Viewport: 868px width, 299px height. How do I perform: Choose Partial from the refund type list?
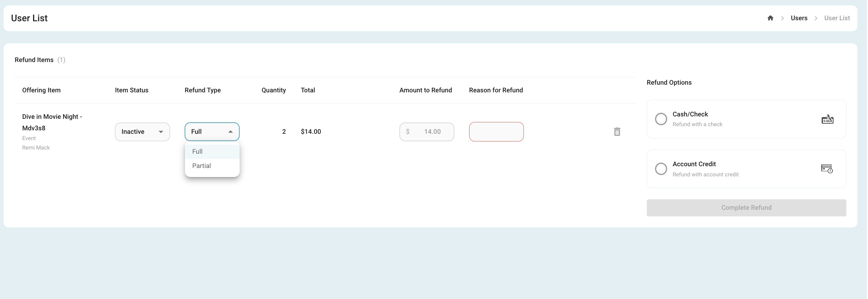pyautogui.click(x=212, y=166)
